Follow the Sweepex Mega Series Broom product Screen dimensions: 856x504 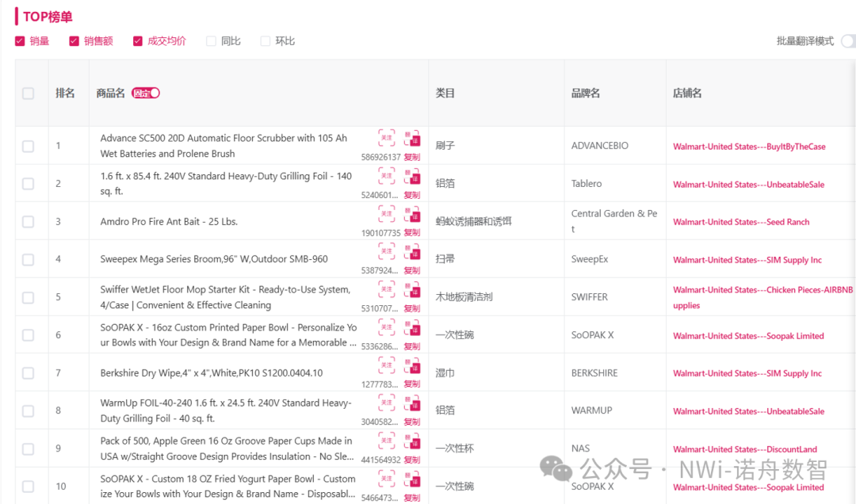(x=386, y=251)
